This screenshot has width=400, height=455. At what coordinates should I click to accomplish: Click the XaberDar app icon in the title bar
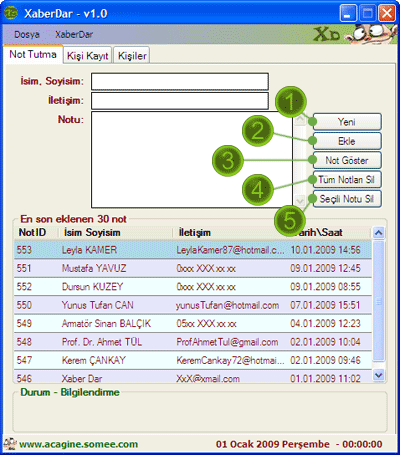tap(10, 13)
